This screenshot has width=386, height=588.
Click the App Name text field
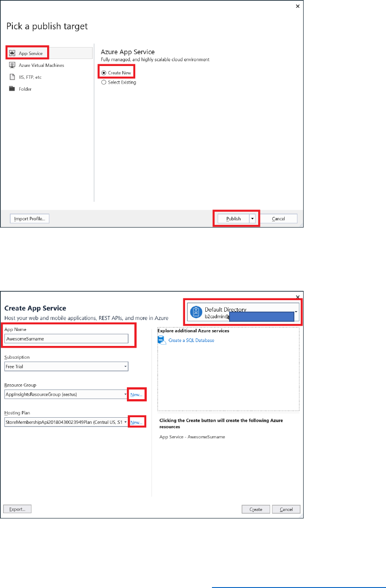pyautogui.click(x=66, y=338)
